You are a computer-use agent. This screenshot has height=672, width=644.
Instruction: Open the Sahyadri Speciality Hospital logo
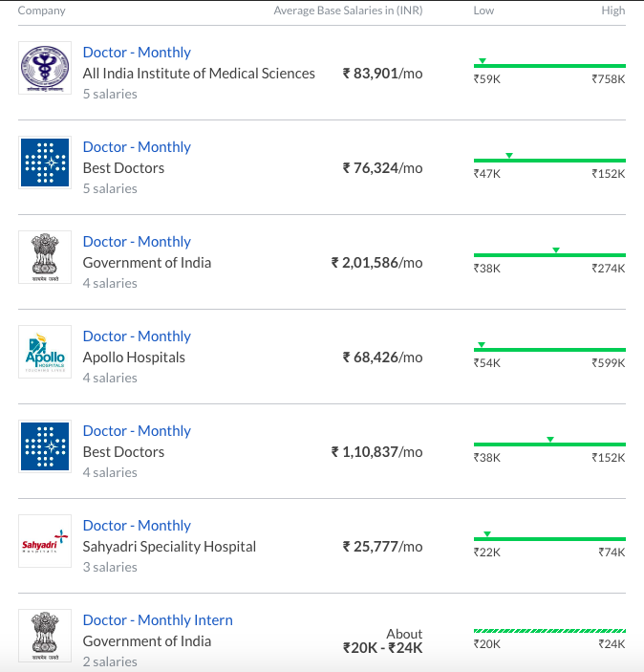click(45, 541)
